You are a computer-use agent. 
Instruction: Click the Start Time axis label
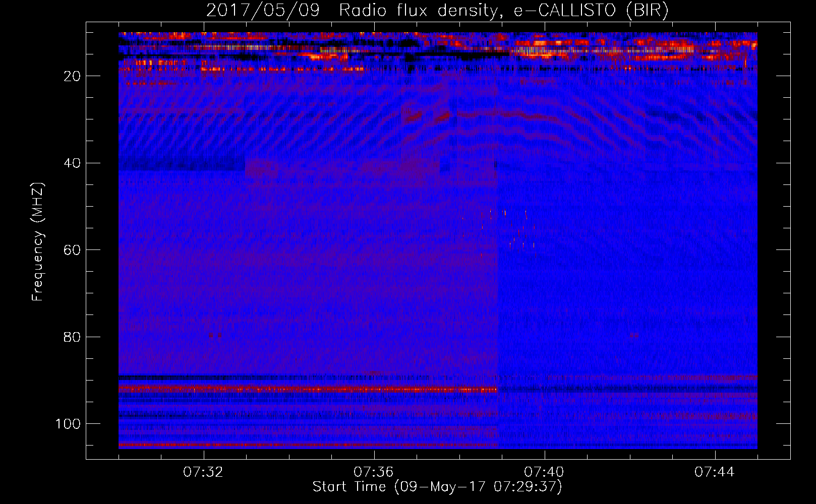click(x=437, y=487)
